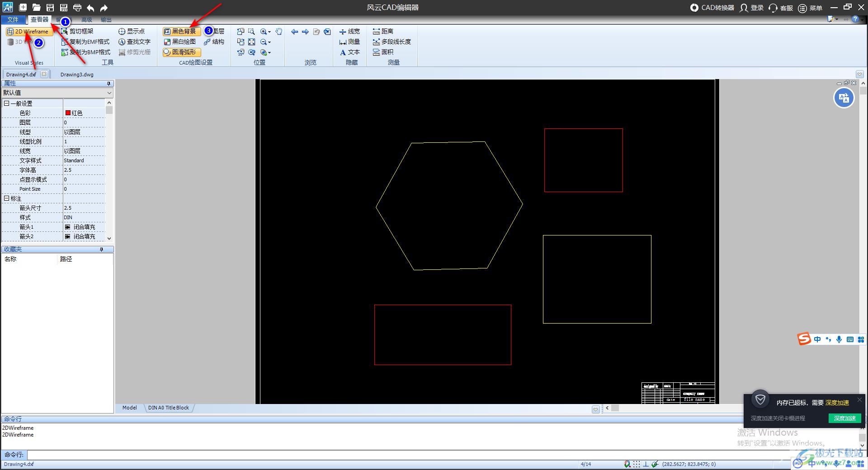Click the 箭头1 闭合填充 value

click(x=84, y=227)
